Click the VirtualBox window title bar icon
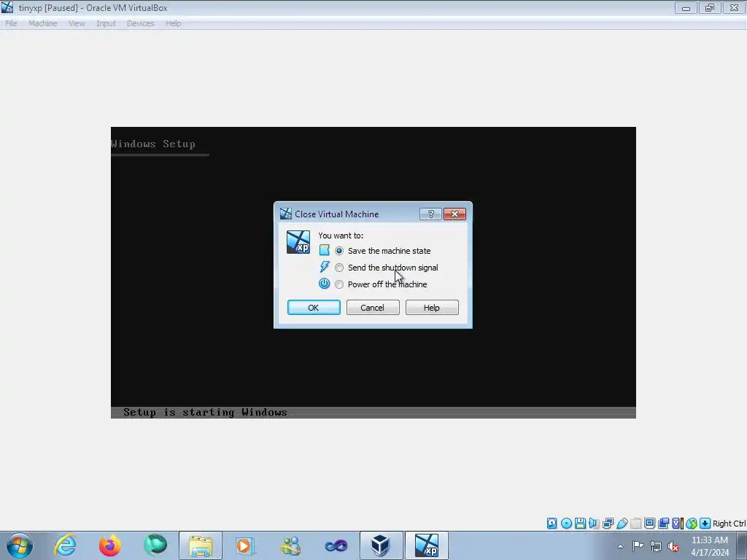The height and width of the screenshot is (560, 747). (x=7, y=7)
